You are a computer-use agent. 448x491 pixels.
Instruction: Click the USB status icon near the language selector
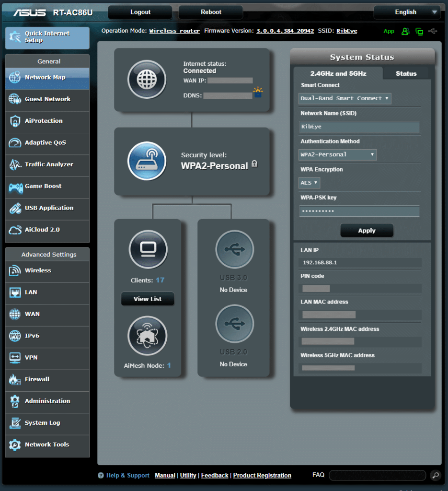433,31
